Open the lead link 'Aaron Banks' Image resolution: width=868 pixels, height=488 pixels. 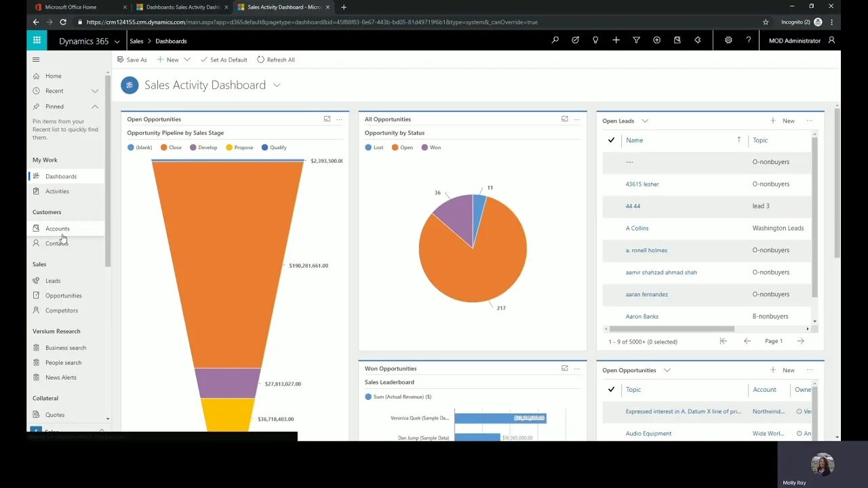(x=642, y=317)
